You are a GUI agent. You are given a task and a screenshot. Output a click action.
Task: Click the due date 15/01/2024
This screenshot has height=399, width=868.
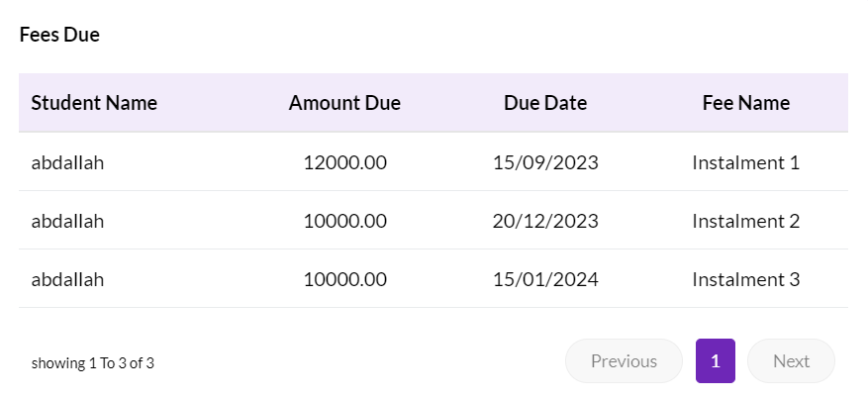(545, 279)
